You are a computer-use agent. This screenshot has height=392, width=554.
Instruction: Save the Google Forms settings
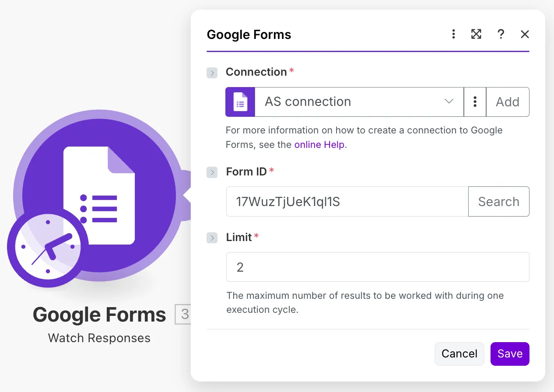tap(510, 353)
